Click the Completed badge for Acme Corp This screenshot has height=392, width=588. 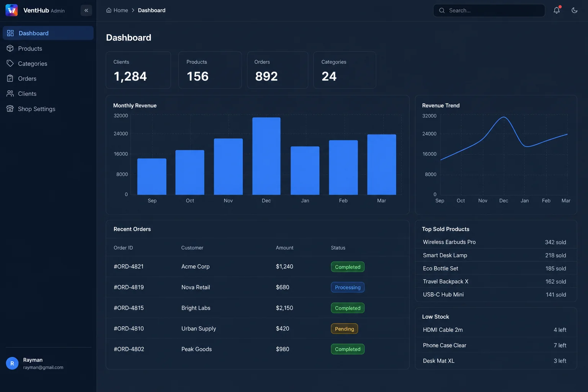348,267
